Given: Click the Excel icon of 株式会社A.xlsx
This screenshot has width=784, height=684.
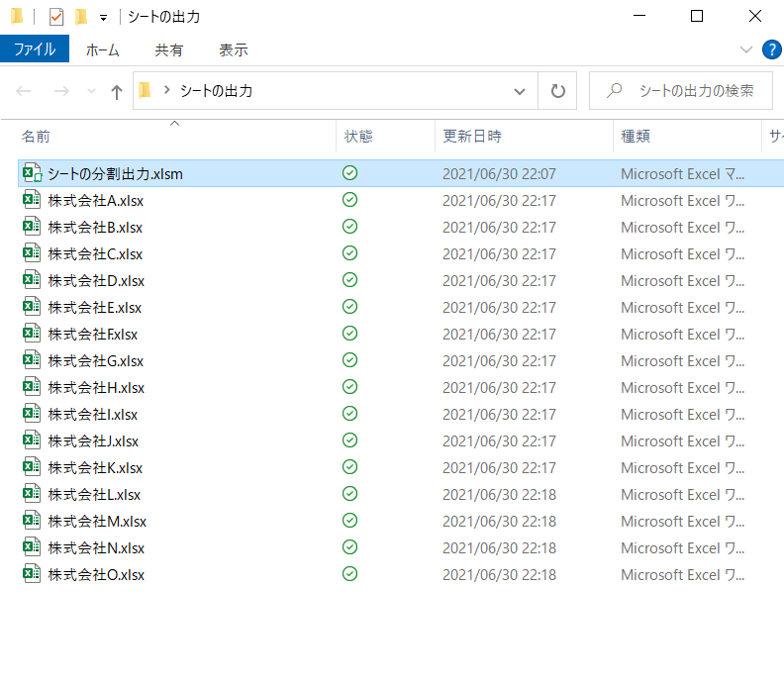Looking at the screenshot, I should coord(32,200).
